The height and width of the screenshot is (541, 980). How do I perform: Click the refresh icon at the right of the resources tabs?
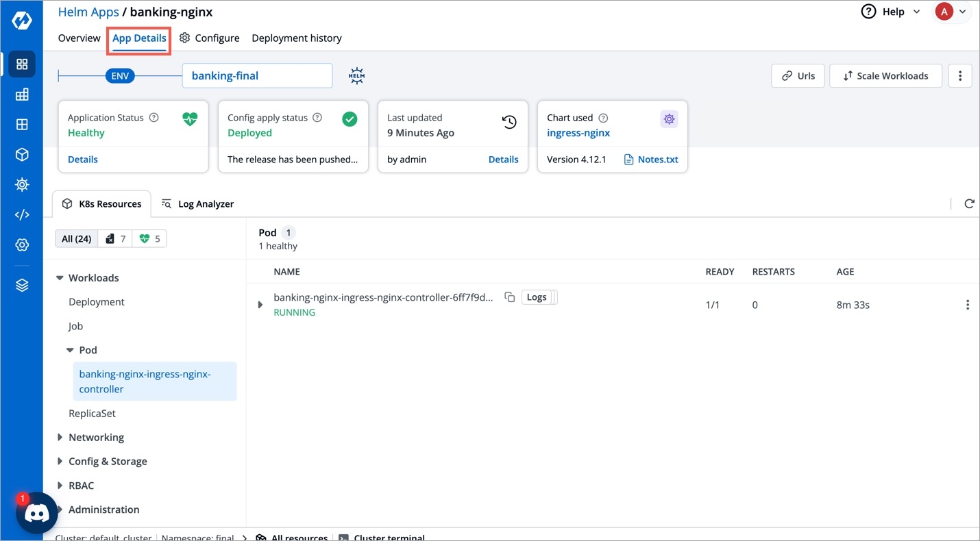969,203
